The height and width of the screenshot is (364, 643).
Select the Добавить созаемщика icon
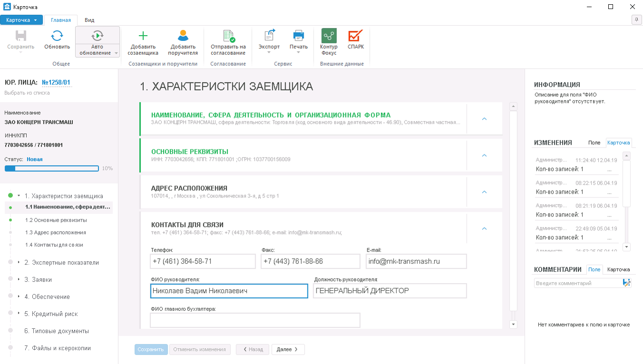point(143,34)
